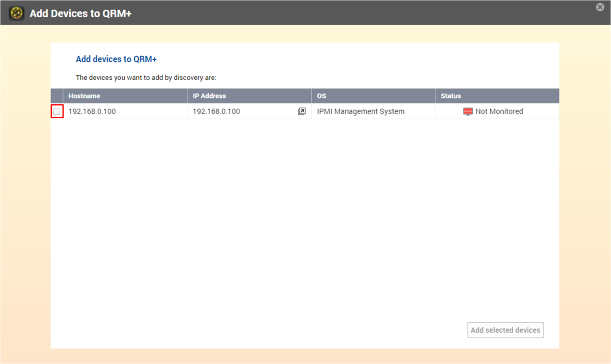Click the IP address value 192.168.0.100
The image size is (611, 364).
tap(216, 112)
